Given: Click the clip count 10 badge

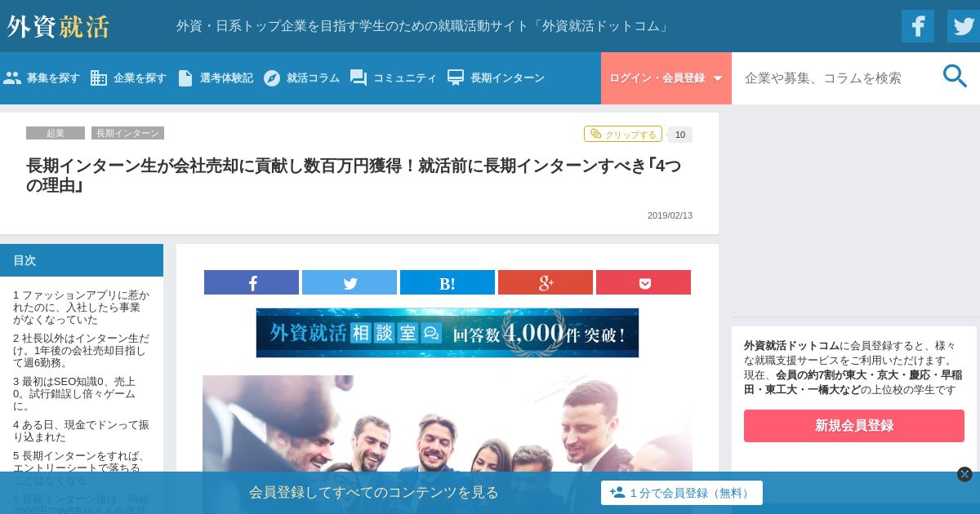Looking at the screenshot, I should (x=680, y=135).
